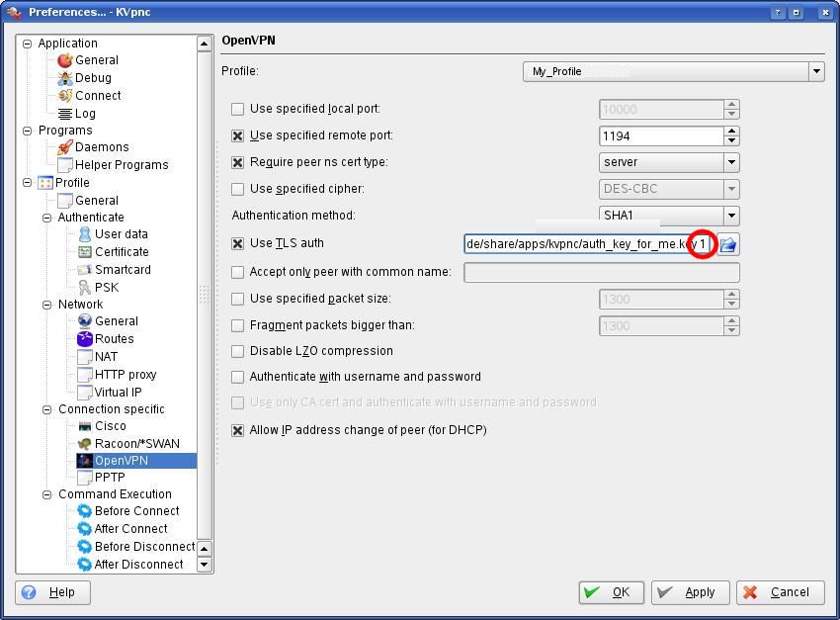Collapse the Network tree node
Viewport: 840px width, 620px height.
47,305
